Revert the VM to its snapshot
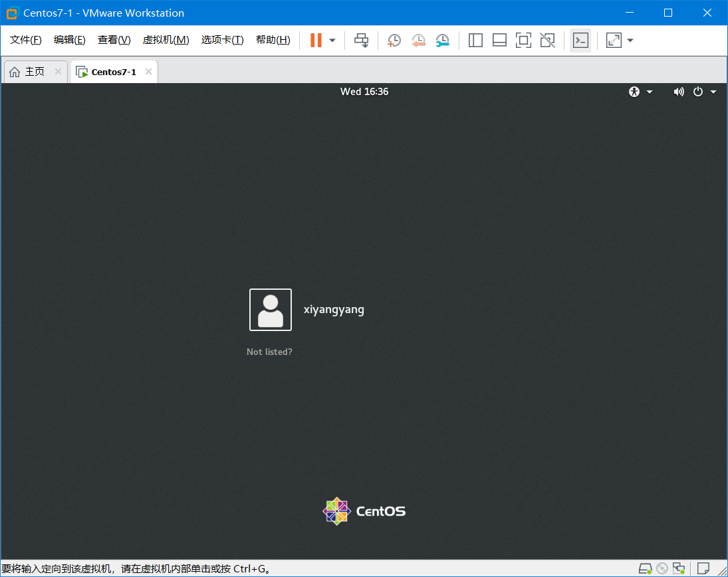728x577 pixels. click(418, 40)
